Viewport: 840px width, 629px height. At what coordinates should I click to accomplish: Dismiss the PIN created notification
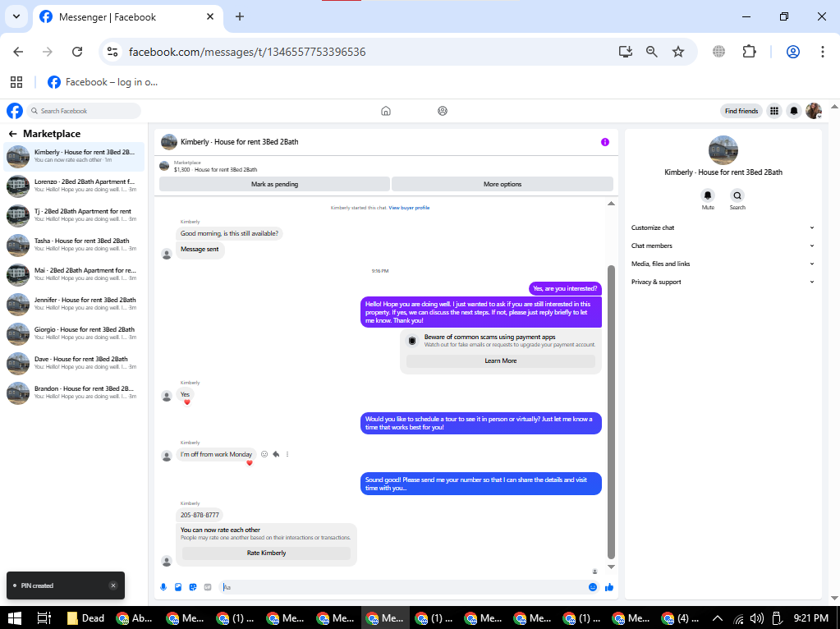[113, 585]
